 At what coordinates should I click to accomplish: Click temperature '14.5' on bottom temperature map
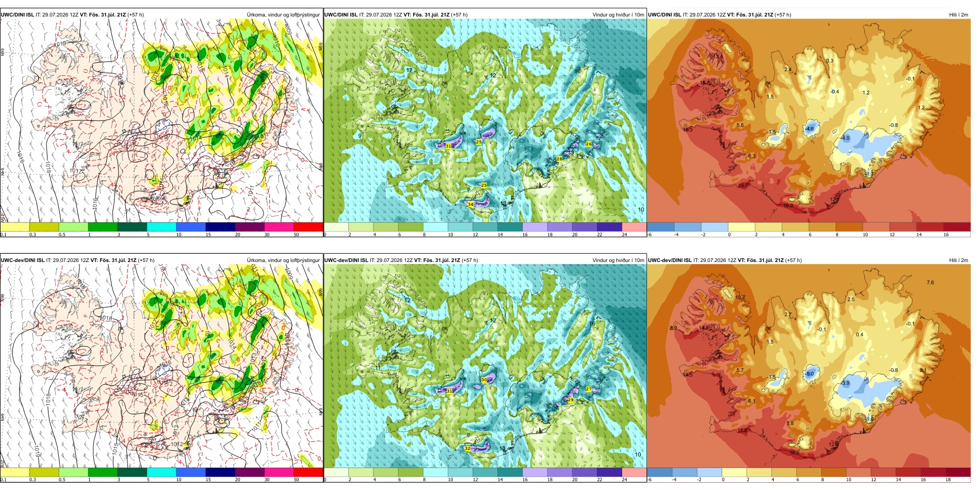pos(688,374)
